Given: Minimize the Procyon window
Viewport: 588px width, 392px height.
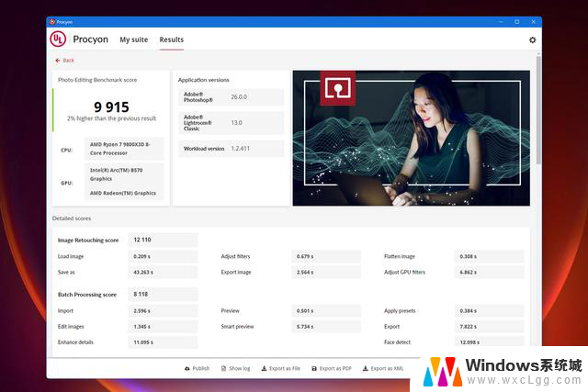Looking at the screenshot, I should [501, 22].
